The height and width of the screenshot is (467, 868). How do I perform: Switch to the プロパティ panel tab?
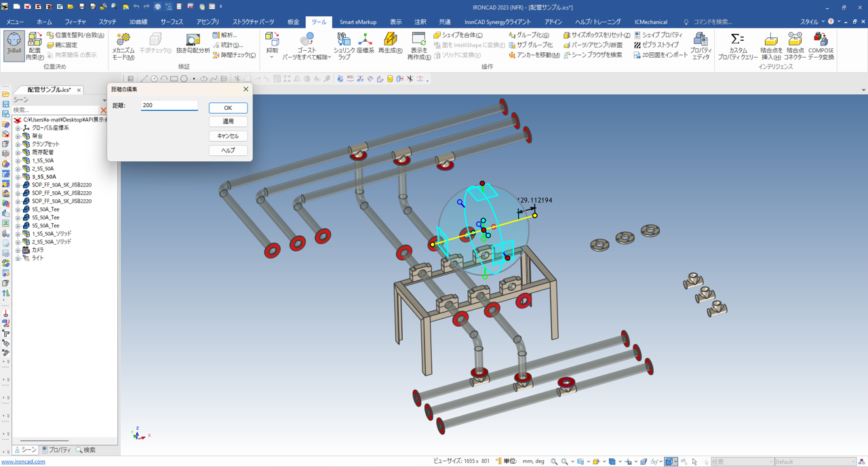tap(56, 450)
